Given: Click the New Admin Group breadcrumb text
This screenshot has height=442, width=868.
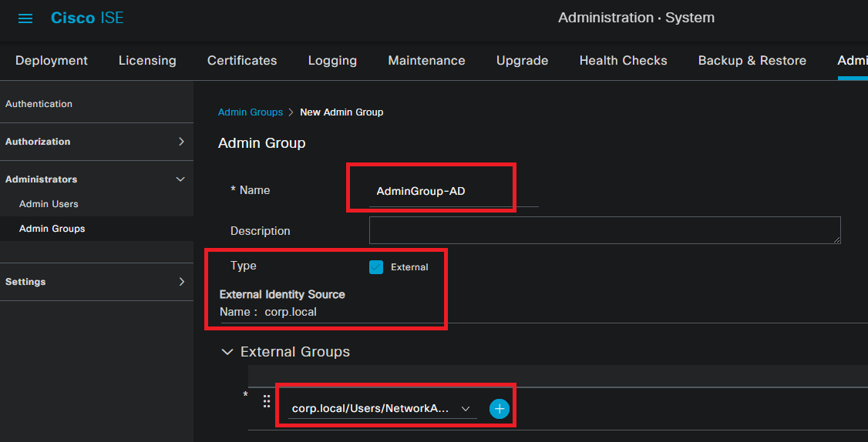Looking at the screenshot, I should [x=341, y=112].
